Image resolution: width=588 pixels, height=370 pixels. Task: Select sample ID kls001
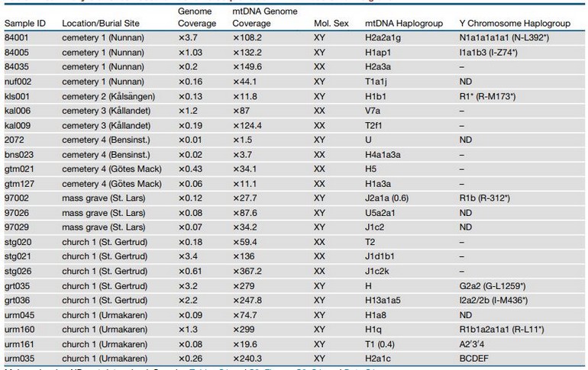(x=17, y=96)
